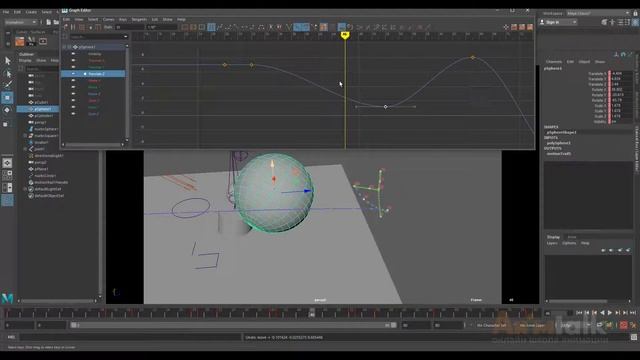Toggle the Visibility channel eye icon in Graph Editor

pos(73,53)
